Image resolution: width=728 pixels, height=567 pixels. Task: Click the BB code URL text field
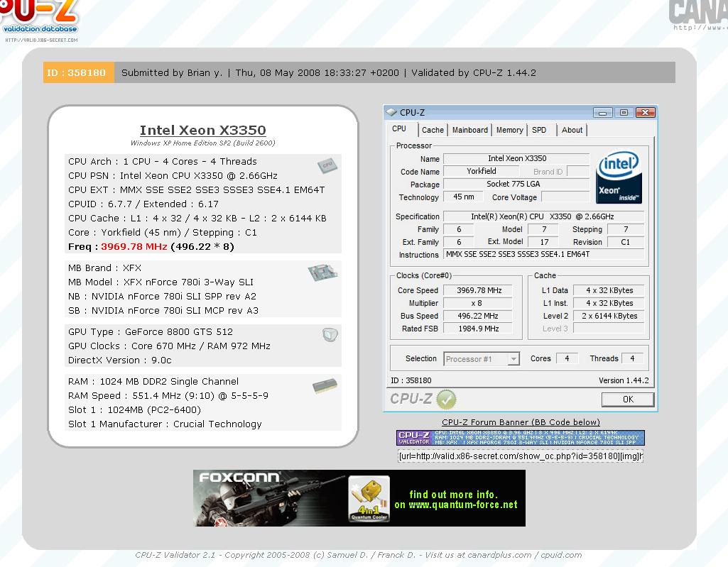[521, 456]
